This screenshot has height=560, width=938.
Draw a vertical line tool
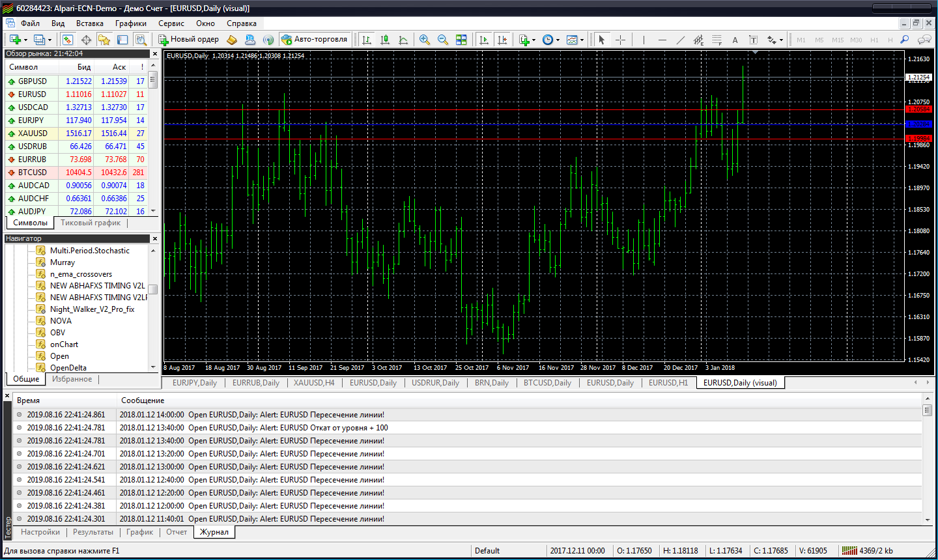[x=644, y=40]
